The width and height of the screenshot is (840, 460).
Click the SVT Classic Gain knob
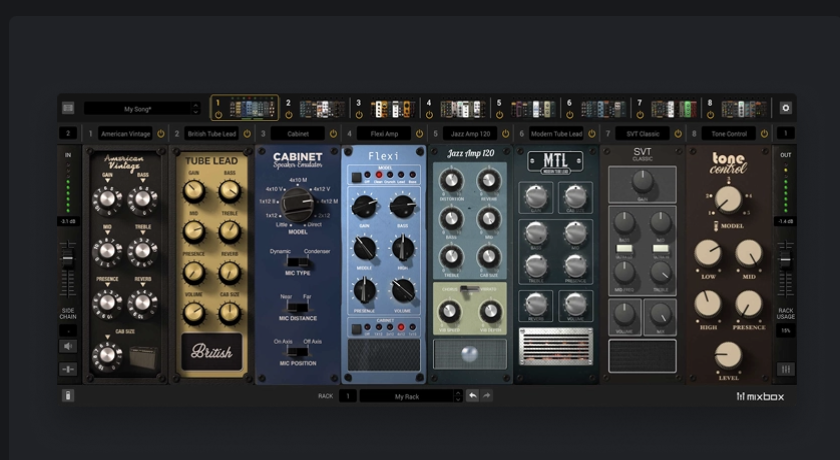point(642,182)
